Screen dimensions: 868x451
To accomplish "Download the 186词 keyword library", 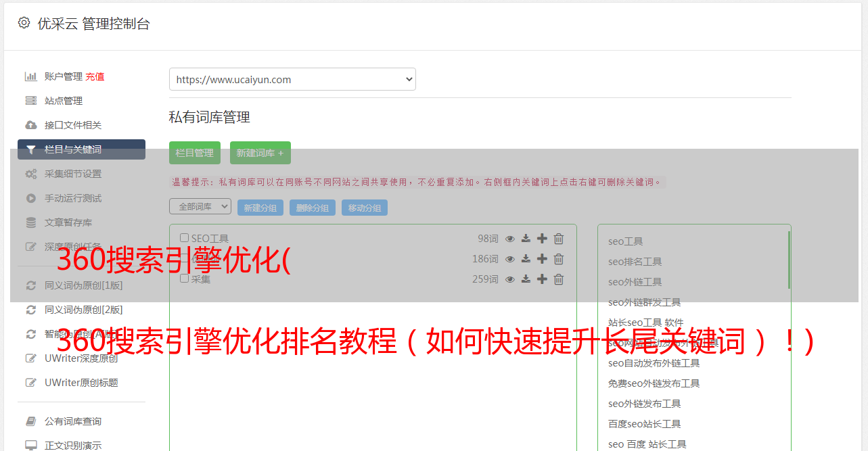I will point(526,259).
